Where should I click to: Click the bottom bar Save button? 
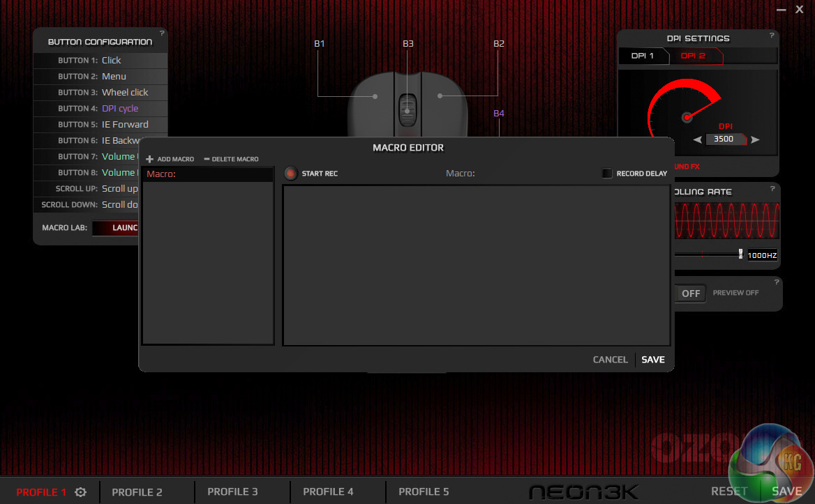point(786,491)
